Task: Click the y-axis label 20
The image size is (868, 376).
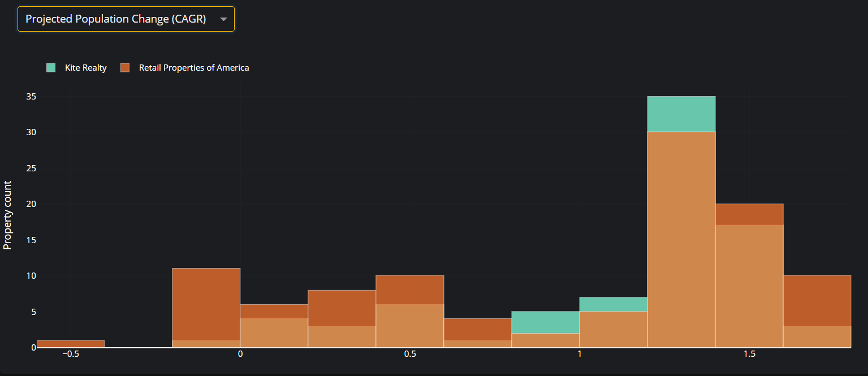Action: [x=31, y=204]
